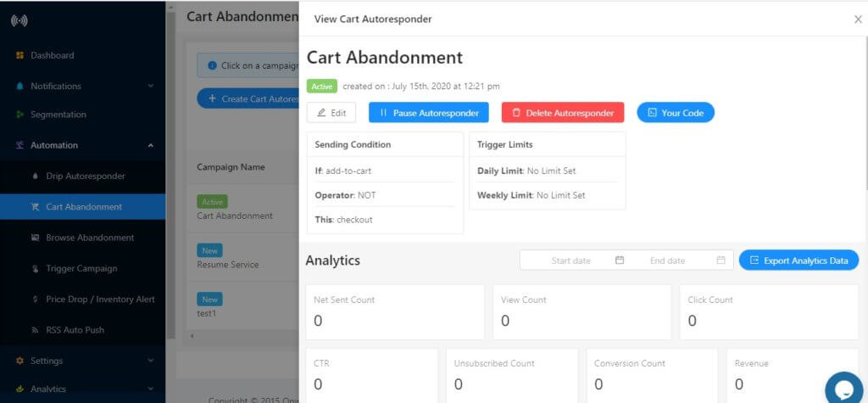Image resolution: width=868 pixels, height=403 pixels.
Task: Click the Dashboard grid icon
Action: [x=19, y=56]
